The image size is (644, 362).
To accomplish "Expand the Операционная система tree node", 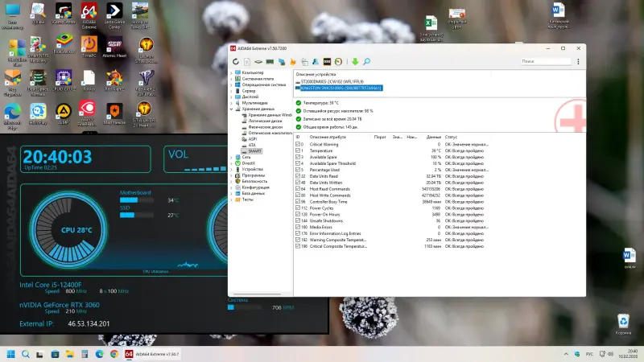I will tap(231, 85).
